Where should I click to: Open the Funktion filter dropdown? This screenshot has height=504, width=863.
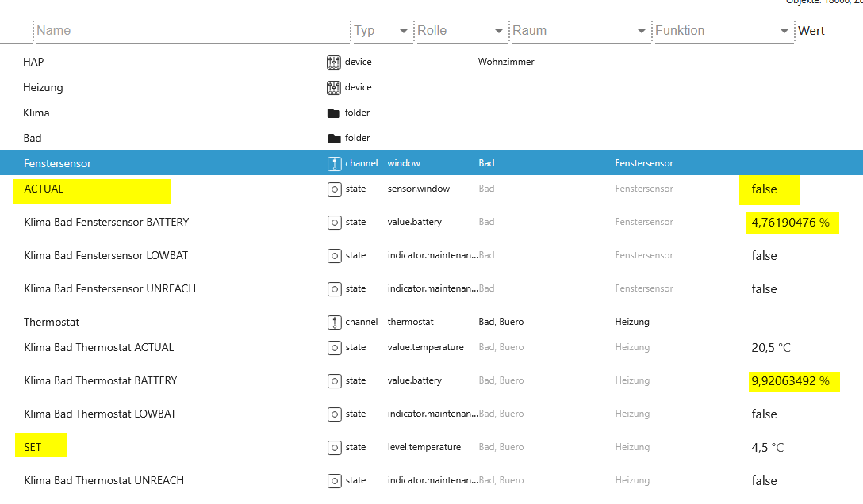point(784,31)
